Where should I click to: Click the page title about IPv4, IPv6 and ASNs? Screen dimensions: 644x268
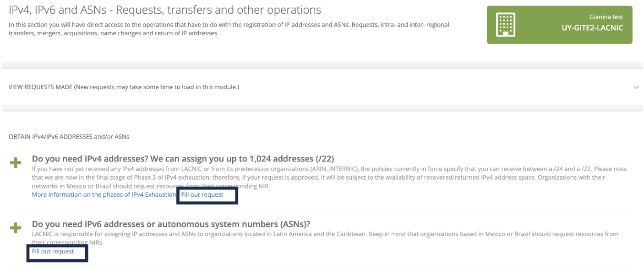(x=165, y=10)
